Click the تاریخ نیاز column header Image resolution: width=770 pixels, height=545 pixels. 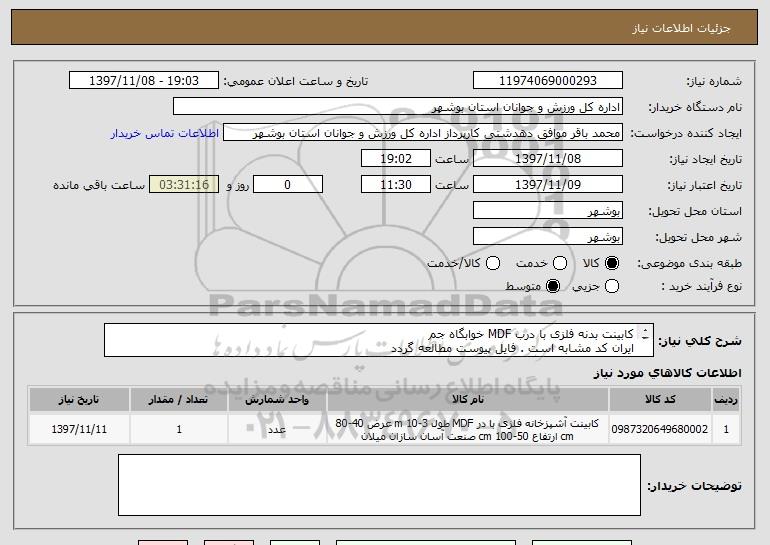tap(79, 400)
